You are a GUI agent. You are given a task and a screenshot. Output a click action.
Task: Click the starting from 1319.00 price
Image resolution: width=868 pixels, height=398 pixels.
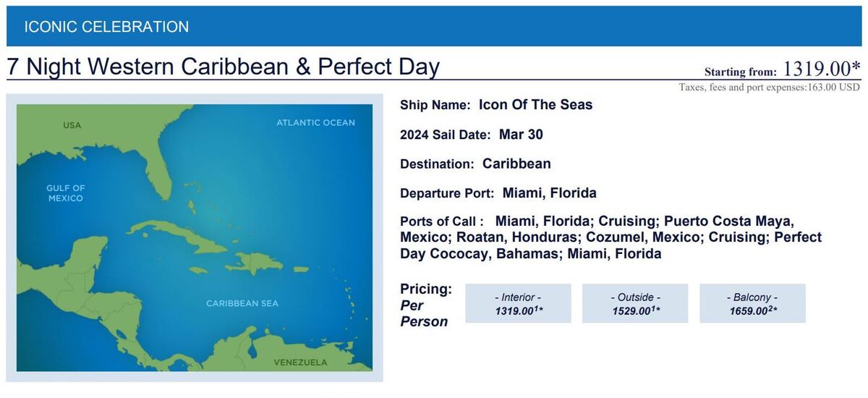[821, 69]
